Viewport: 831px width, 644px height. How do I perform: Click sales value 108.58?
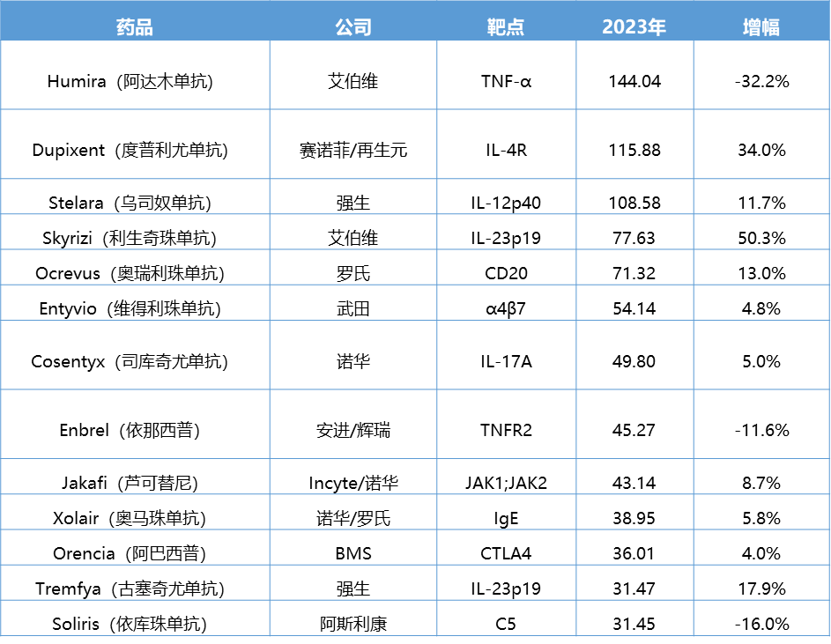coord(634,203)
